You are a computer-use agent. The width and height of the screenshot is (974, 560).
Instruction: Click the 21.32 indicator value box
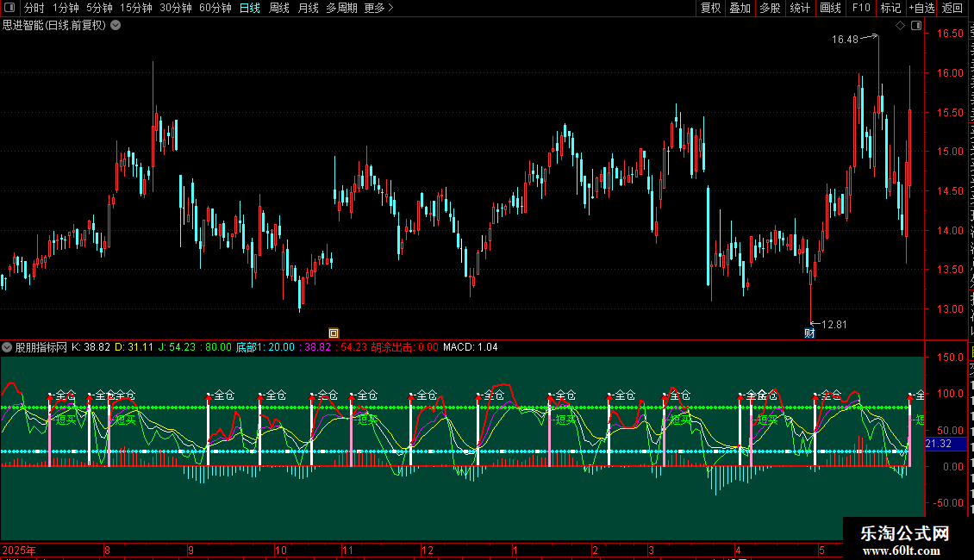946,444
